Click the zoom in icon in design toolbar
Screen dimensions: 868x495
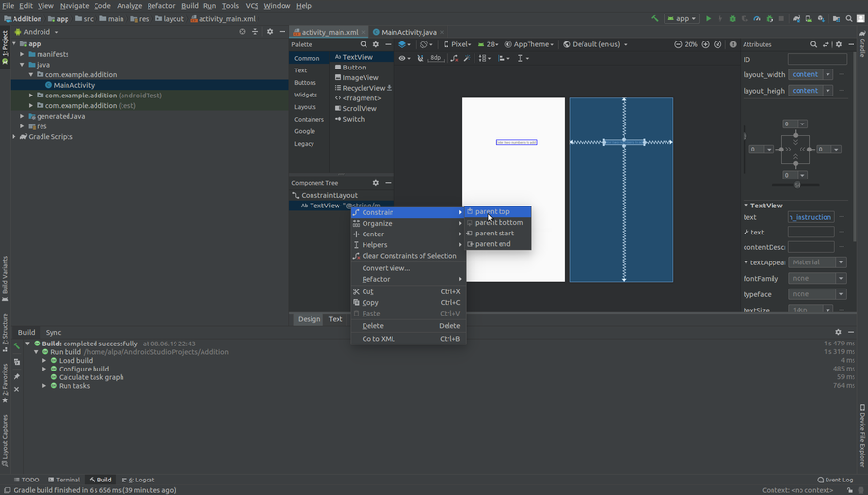(x=706, y=44)
